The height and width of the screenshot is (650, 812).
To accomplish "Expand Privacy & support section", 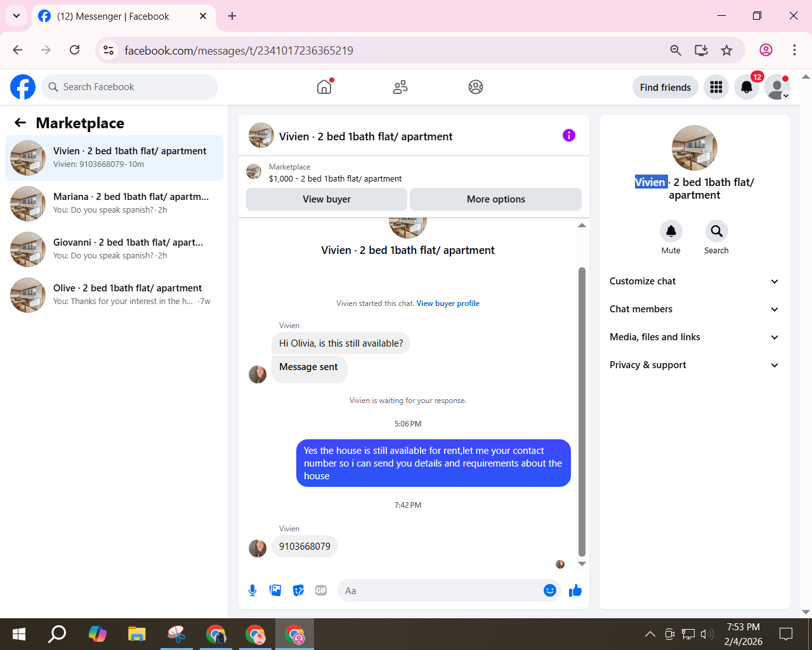I will tap(695, 365).
